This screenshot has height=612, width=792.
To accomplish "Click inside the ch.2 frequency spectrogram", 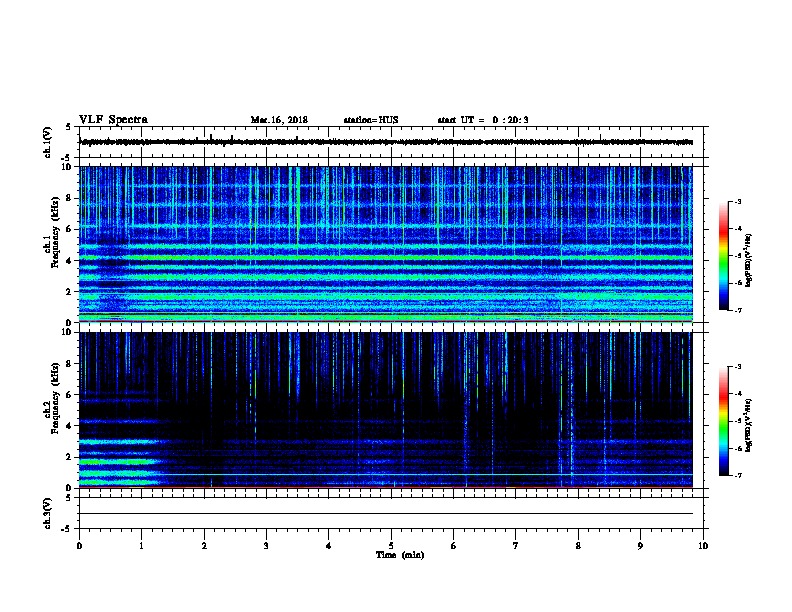I will point(386,410).
